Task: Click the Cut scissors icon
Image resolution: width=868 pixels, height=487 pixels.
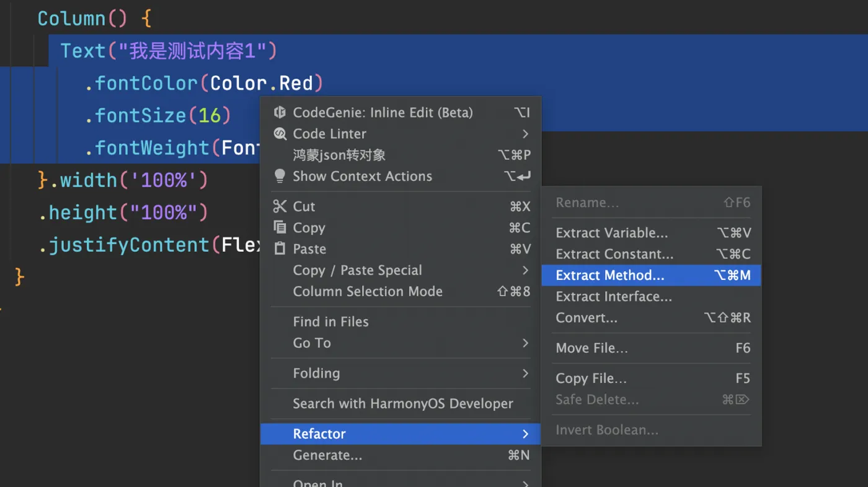Action: click(x=280, y=206)
